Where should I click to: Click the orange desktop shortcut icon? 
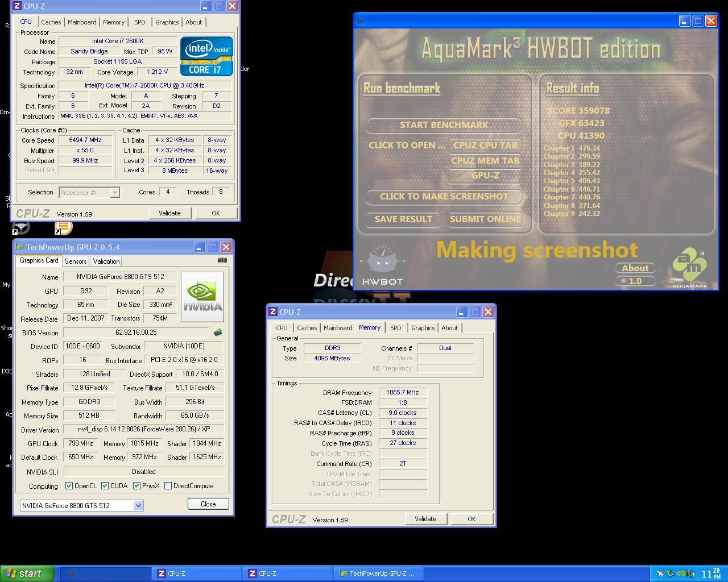[63, 227]
